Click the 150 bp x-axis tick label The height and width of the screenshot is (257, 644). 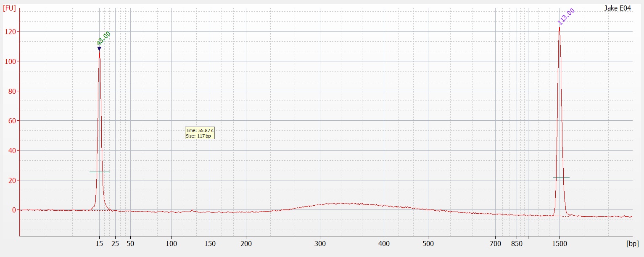[210, 244]
